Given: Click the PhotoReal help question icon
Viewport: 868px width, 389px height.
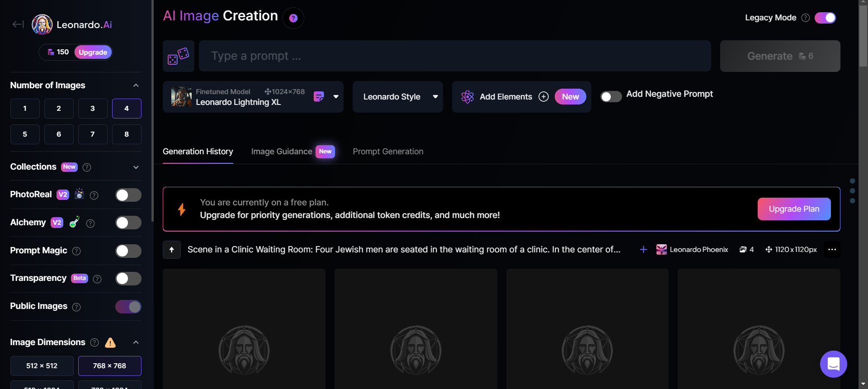Looking at the screenshot, I should click(94, 195).
